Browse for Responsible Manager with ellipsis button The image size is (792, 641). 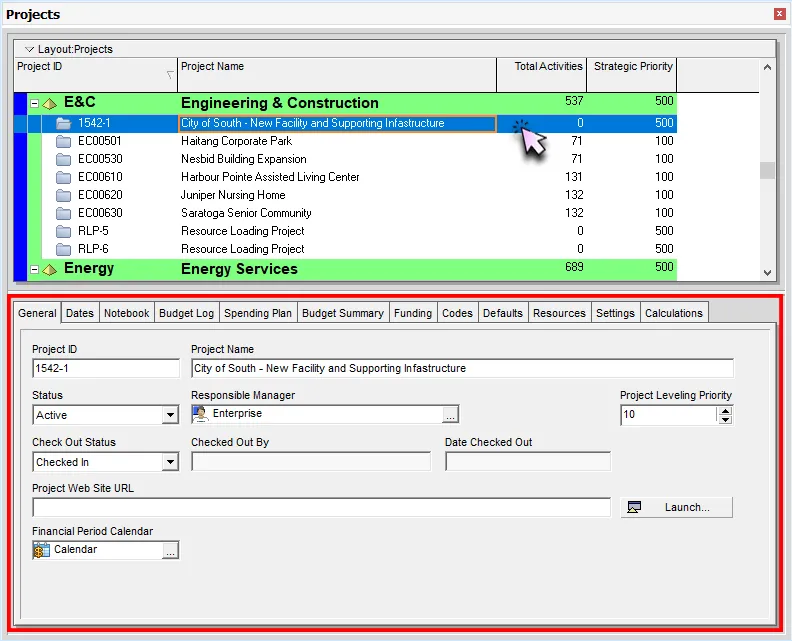click(450, 414)
